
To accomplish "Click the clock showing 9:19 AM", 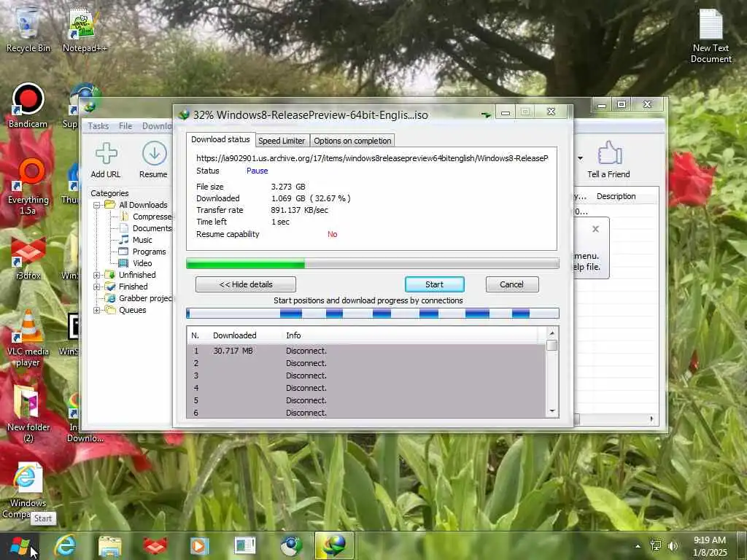I will (x=710, y=540).
